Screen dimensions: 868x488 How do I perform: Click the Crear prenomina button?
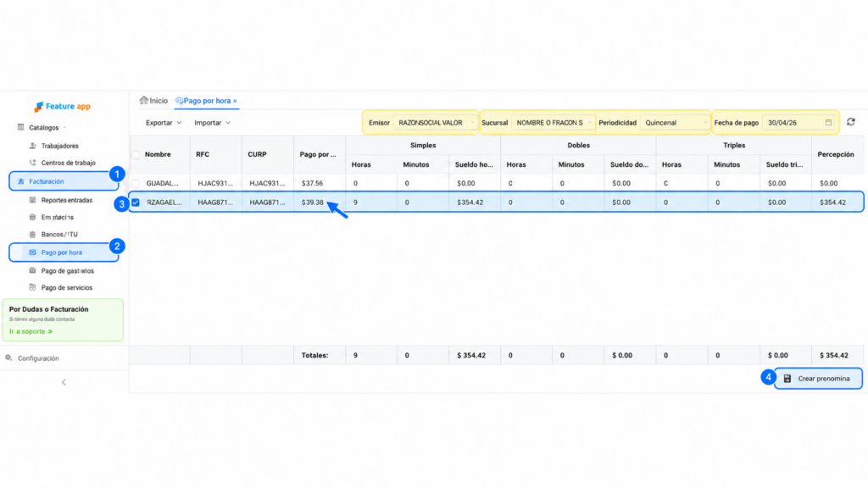[818, 379]
